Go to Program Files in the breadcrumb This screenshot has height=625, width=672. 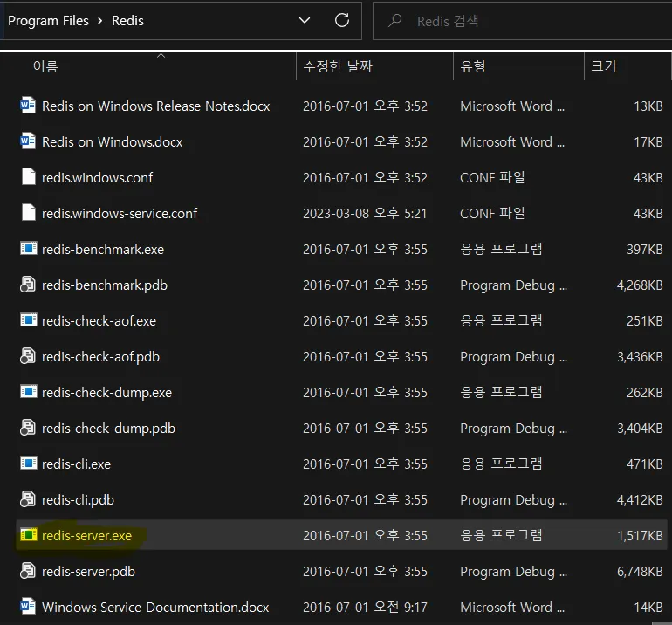[48, 21]
